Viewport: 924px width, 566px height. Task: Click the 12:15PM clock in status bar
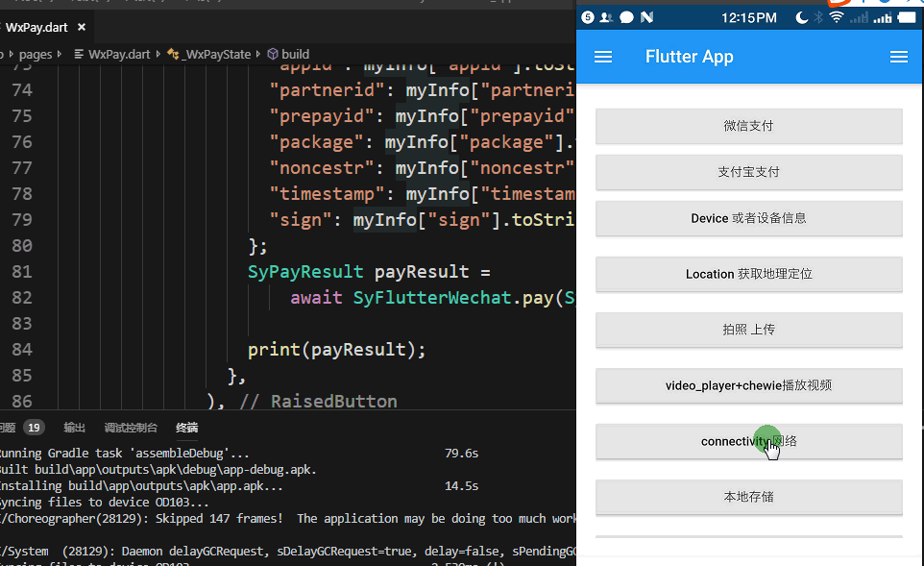[x=749, y=17]
